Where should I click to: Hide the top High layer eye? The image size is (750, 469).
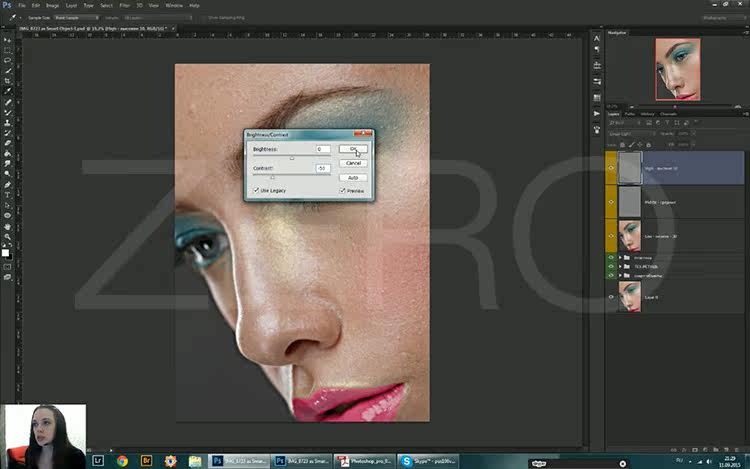[611, 168]
